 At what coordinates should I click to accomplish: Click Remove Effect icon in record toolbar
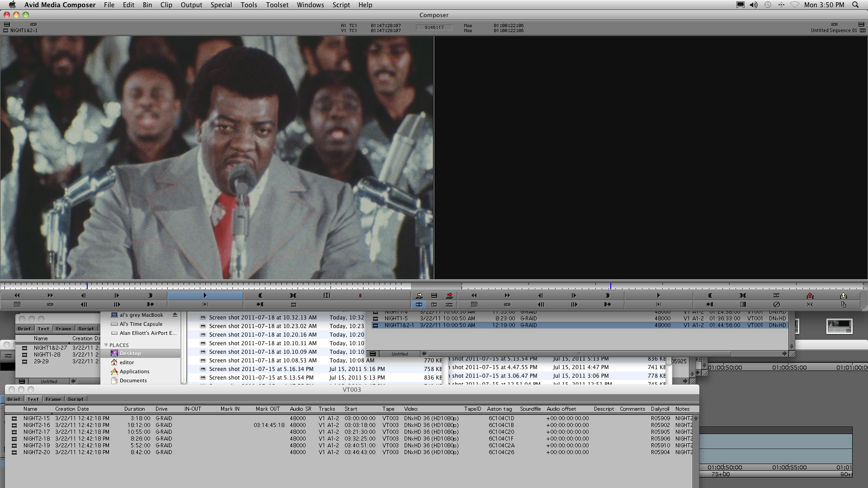[x=777, y=305]
